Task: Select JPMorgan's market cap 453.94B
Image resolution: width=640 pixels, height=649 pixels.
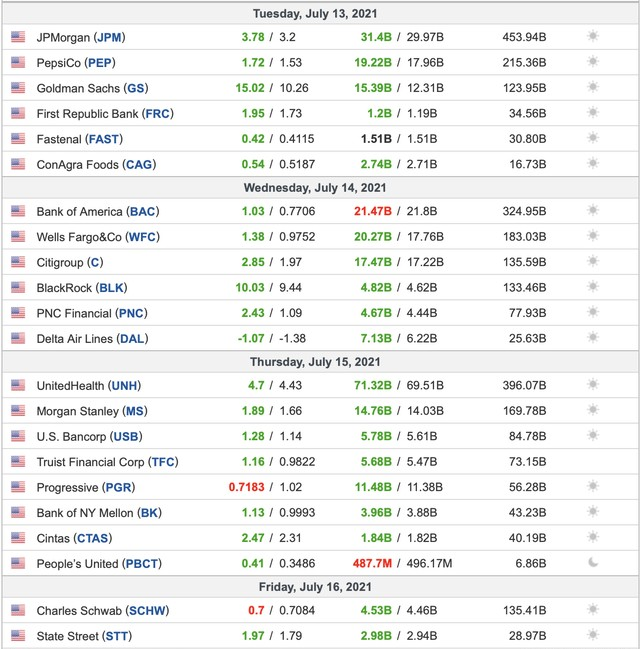Action: coord(524,37)
